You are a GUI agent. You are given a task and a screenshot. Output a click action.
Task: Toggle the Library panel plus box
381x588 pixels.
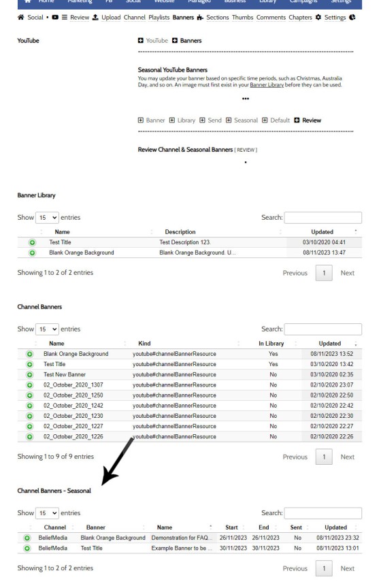[171, 120]
